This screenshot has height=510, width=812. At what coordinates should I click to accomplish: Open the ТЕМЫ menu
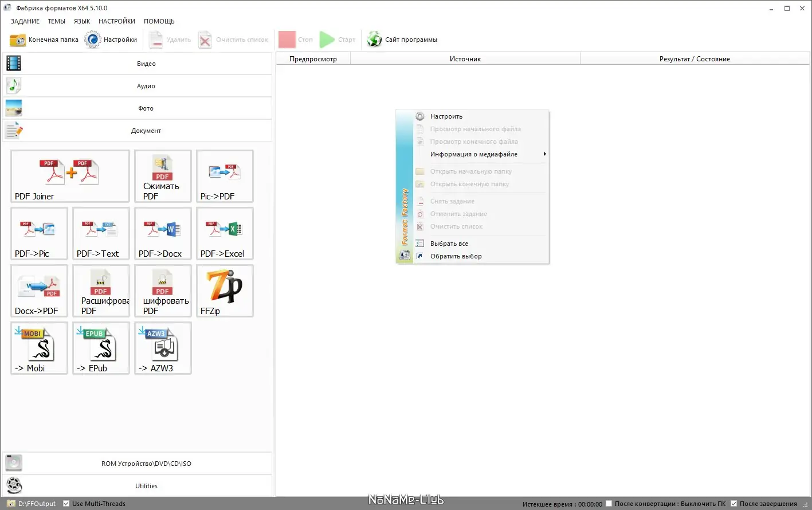pos(57,21)
